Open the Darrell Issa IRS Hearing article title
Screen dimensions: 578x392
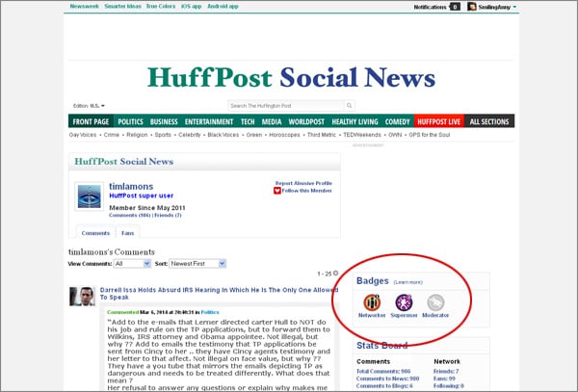pos(219,294)
